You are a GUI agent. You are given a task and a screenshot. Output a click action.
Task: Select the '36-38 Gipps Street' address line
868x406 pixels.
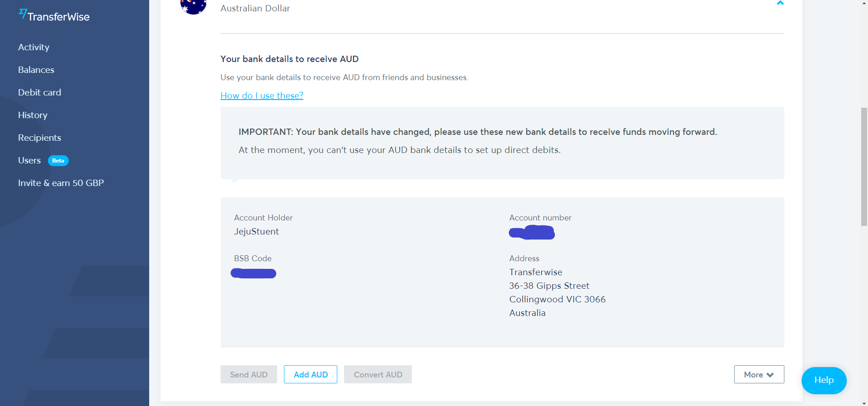point(549,286)
